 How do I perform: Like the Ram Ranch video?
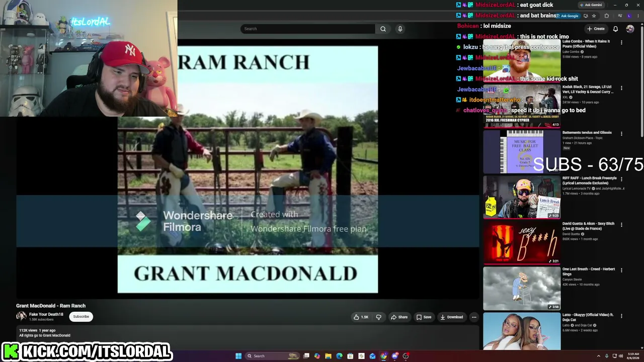coord(361,317)
